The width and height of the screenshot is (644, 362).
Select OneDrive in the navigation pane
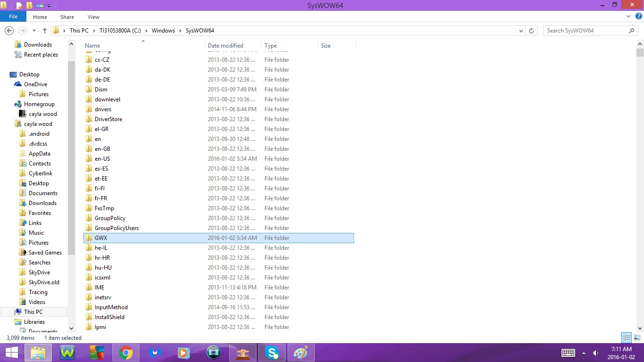35,84
